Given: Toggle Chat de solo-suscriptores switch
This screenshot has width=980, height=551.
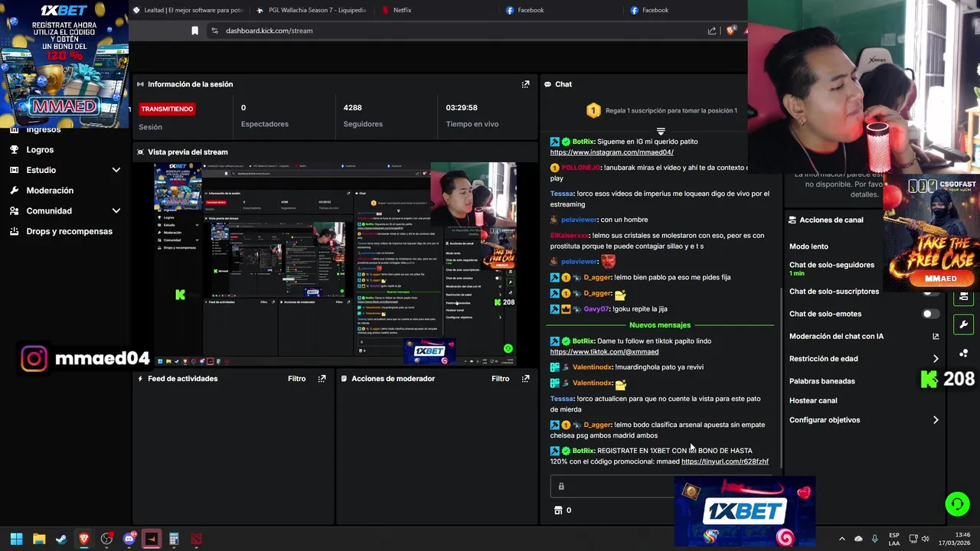Looking at the screenshot, I should tap(930, 292).
